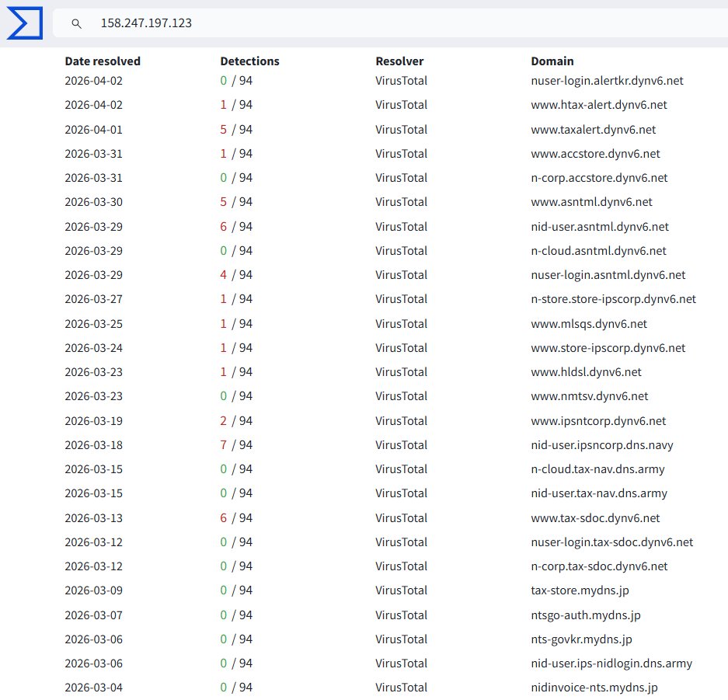Click the 2026-03-07 date cell

94,615
